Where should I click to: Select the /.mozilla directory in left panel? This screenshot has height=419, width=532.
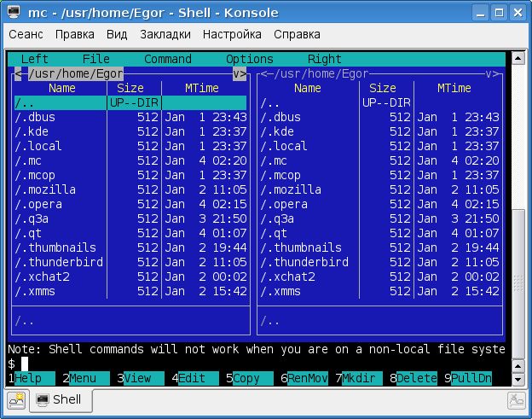tap(46, 189)
